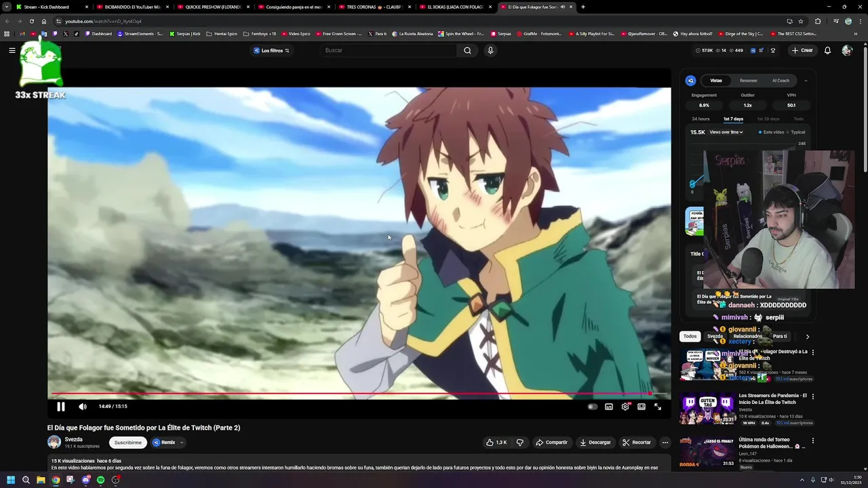Select the Para ti filter chip
The width and height of the screenshot is (868, 488).
pyautogui.click(x=780, y=336)
